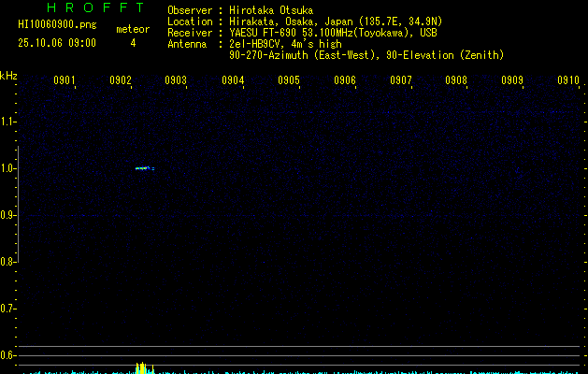
Task: Click the kHz axis unit label
Action: click(8, 75)
